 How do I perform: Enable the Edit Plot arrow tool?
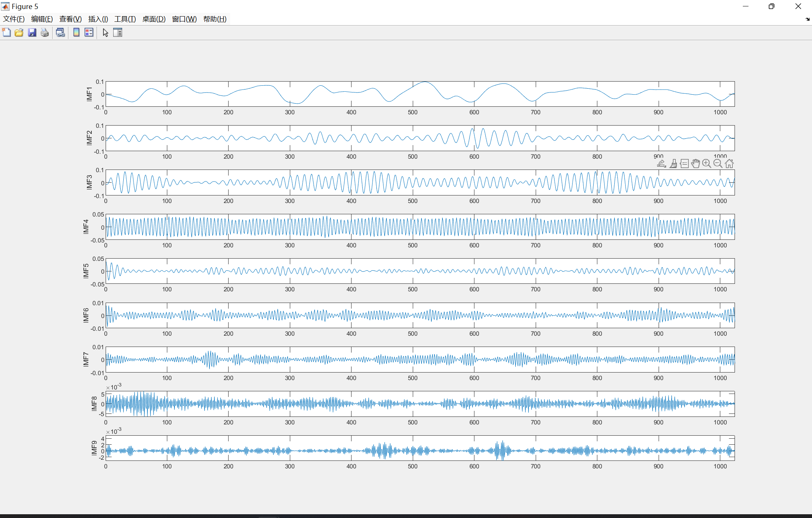click(105, 33)
